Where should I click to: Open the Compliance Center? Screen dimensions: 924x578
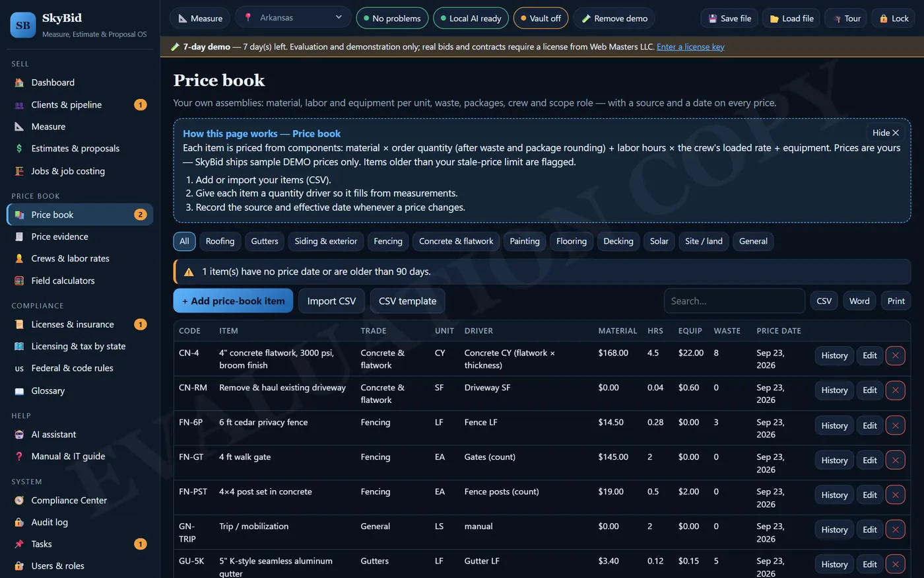(80, 500)
